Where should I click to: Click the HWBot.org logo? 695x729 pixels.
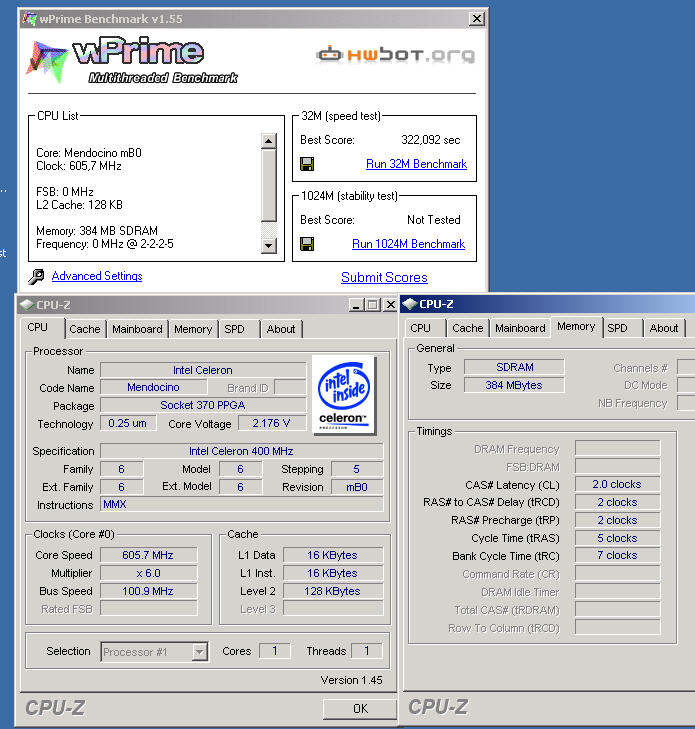pyautogui.click(x=396, y=55)
